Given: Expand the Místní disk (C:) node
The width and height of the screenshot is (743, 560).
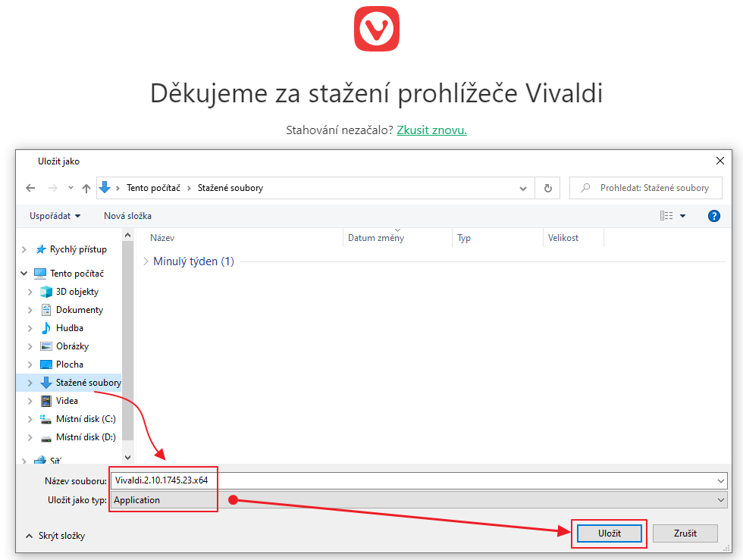Looking at the screenshot, I should pos(30,419).
